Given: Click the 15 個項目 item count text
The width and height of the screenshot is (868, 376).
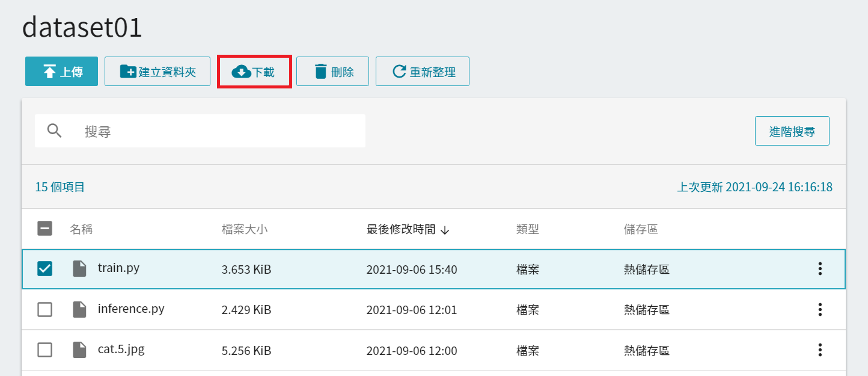Looking at the screenshot, I should (60, 187).
